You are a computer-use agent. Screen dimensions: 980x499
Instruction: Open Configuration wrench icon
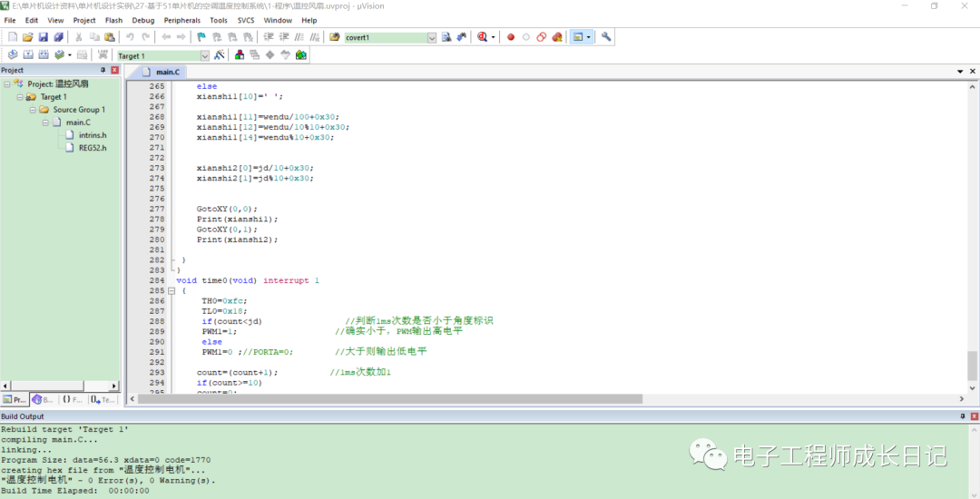pos(606,37)
